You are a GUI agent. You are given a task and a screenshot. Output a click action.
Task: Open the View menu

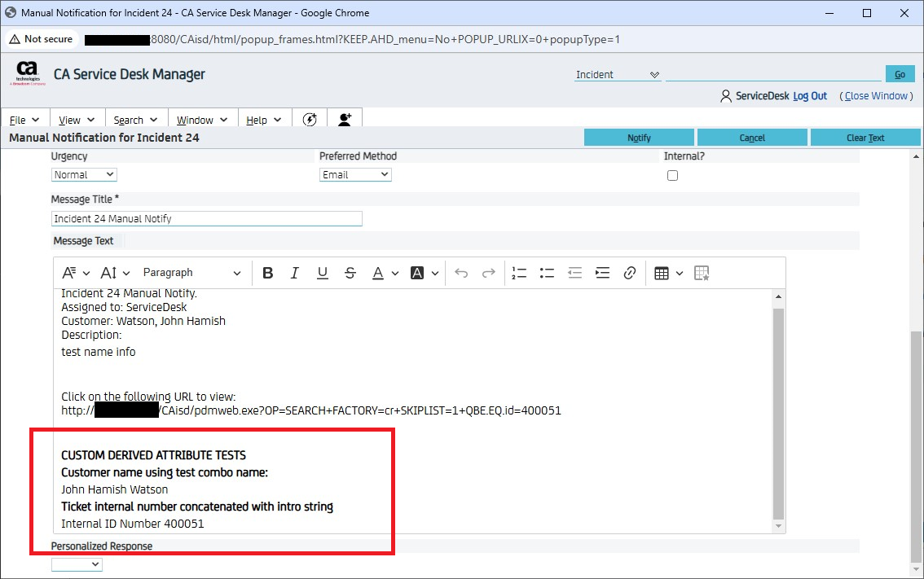click(77, 121)
